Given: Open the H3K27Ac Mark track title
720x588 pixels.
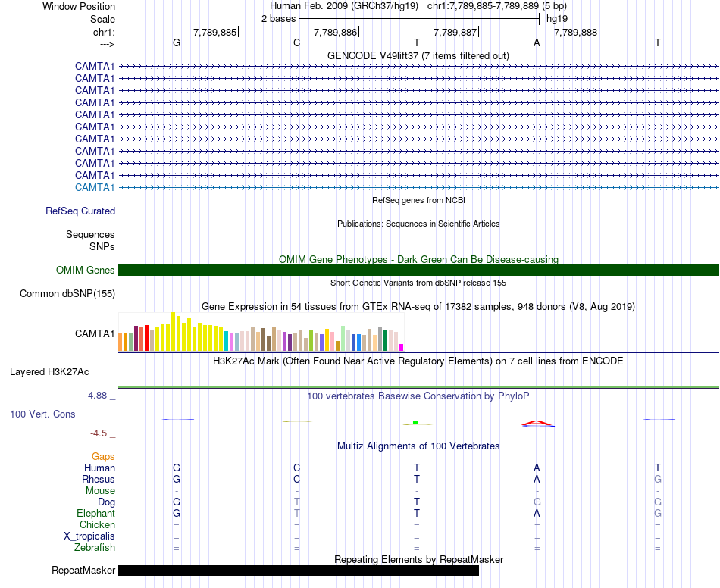Looking at the screenshot, I should (x=418, y=361).
